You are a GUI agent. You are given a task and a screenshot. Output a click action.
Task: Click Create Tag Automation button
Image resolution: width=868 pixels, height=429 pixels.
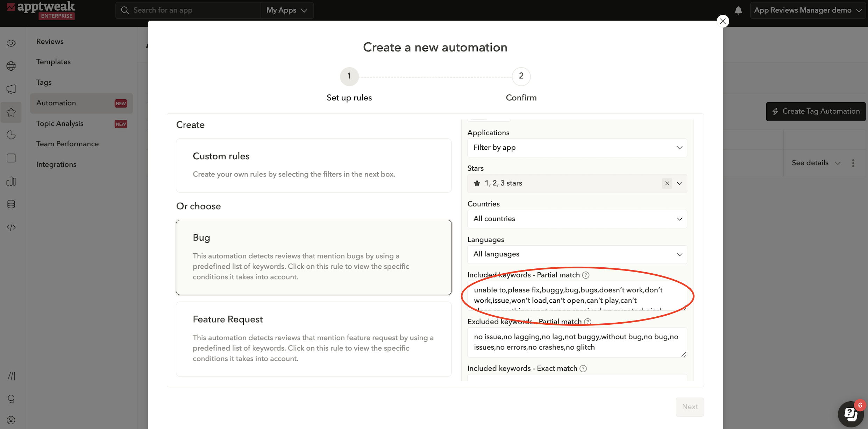[816, 111]
